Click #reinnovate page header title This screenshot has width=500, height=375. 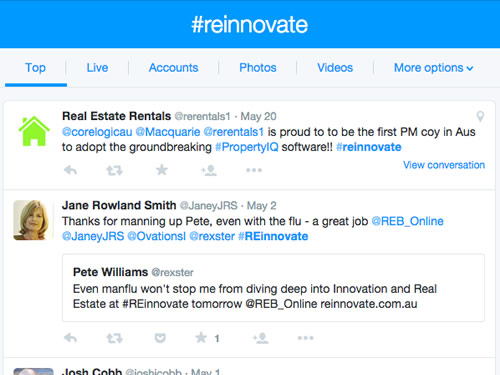pos(250,25)
